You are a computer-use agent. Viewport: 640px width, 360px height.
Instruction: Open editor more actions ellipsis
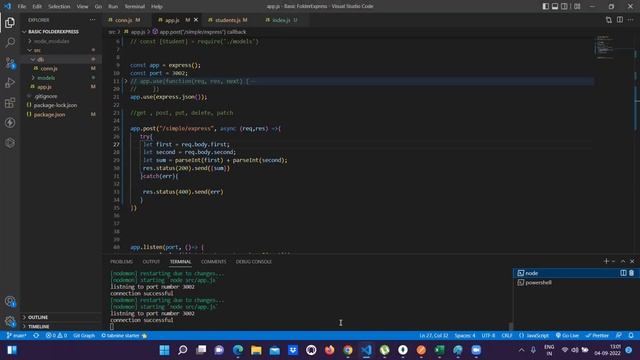(x=631, y=20)
